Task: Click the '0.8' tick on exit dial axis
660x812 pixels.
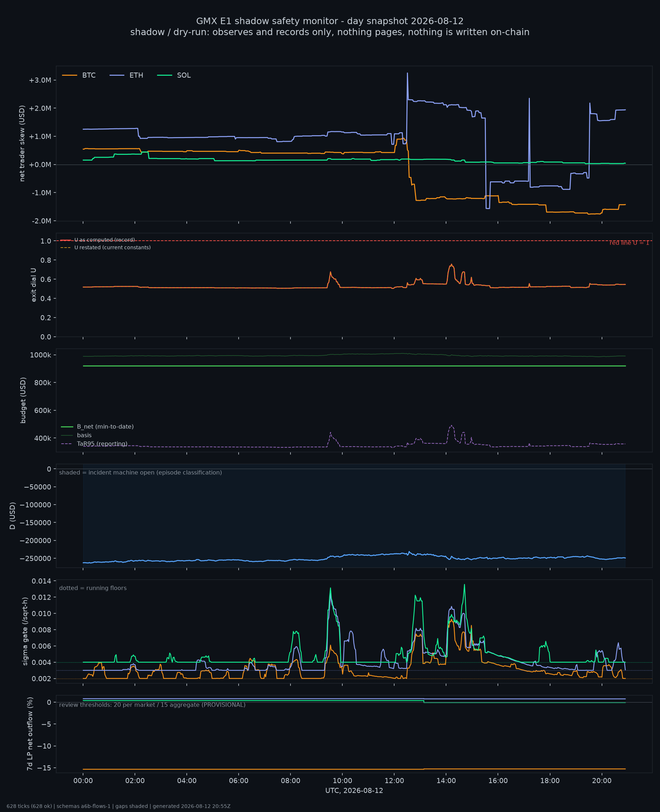Action: tap(46, 260)
